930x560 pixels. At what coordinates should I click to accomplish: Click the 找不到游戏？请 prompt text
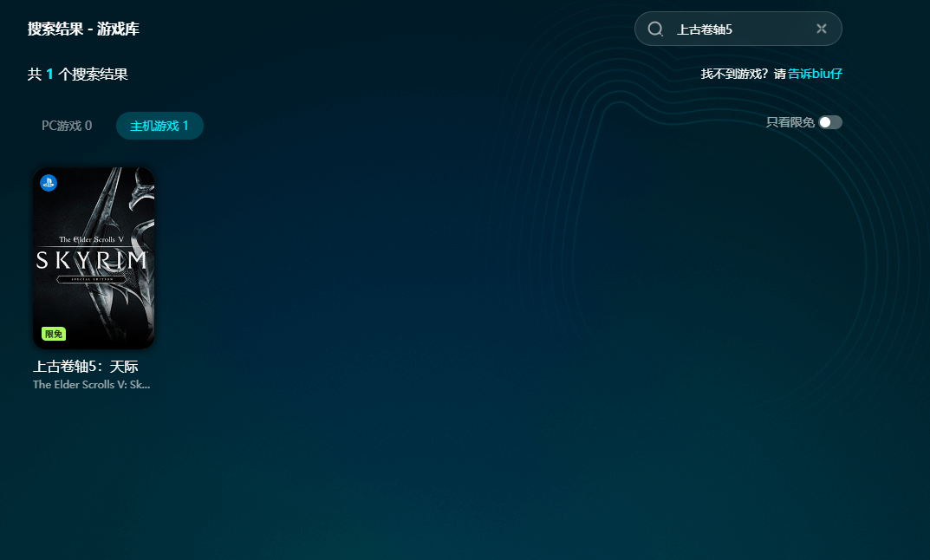point(743,74)
